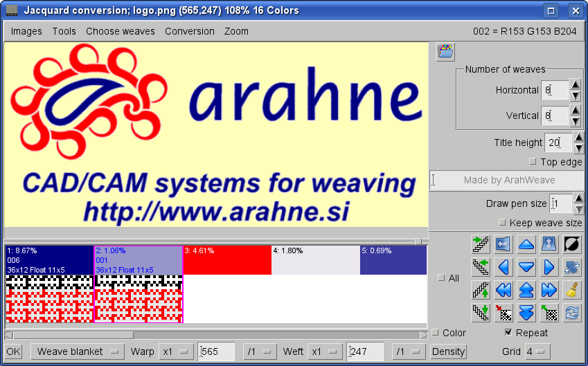Screen dimensions: 588x366
Task: Tick the Color checkbox
Action: pos(435,333)
